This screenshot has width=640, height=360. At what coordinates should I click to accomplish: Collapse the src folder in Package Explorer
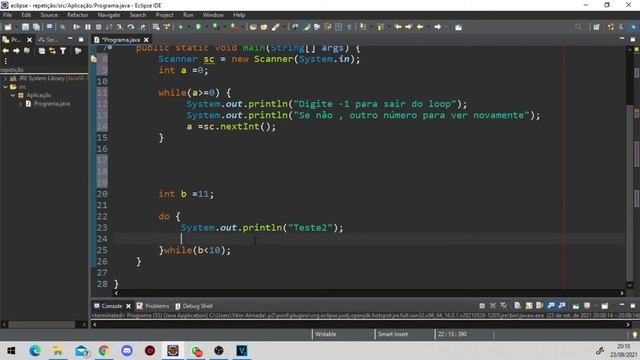pyautogui.click(x=5, y=87)
